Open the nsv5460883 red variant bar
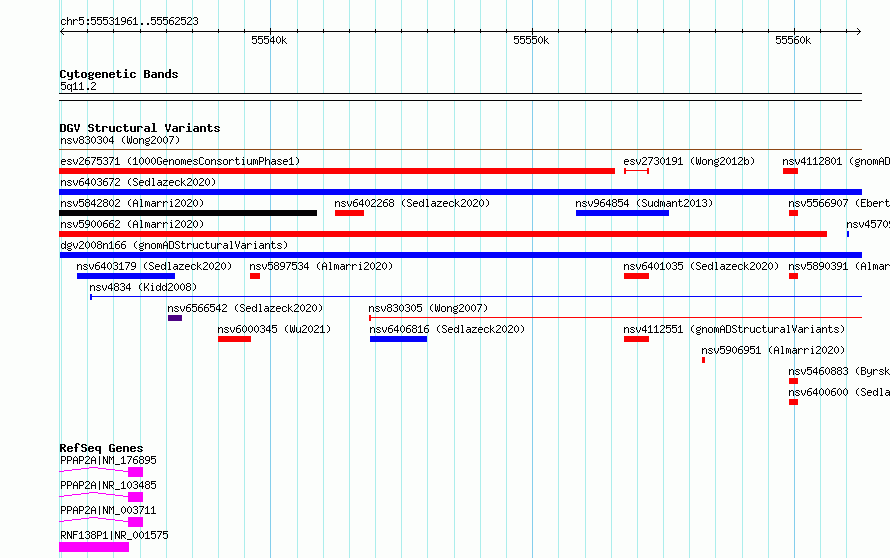The width and height of the screenshot is (890, 558). click(x=794, y=381)
